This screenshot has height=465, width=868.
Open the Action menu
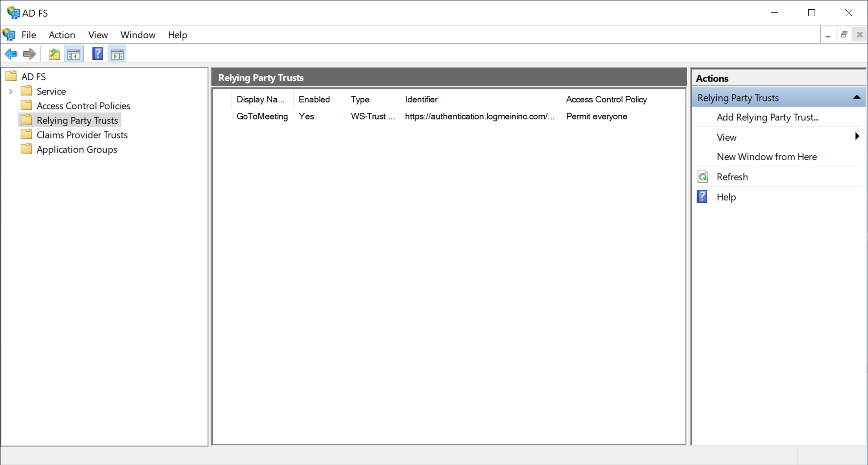(62, 35)
